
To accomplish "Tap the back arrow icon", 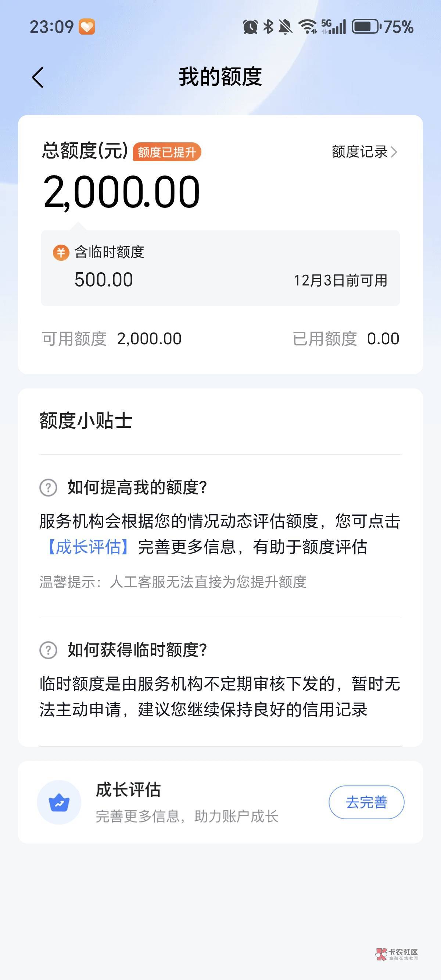I will click(37, 77).
